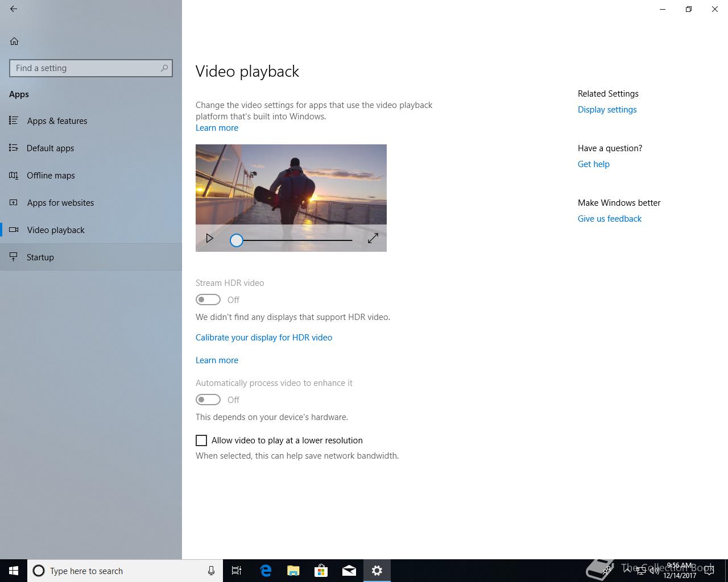Viewport: 728px width, 582px height.
Task: Minimize the Settings window
Action: coord(663,9)
